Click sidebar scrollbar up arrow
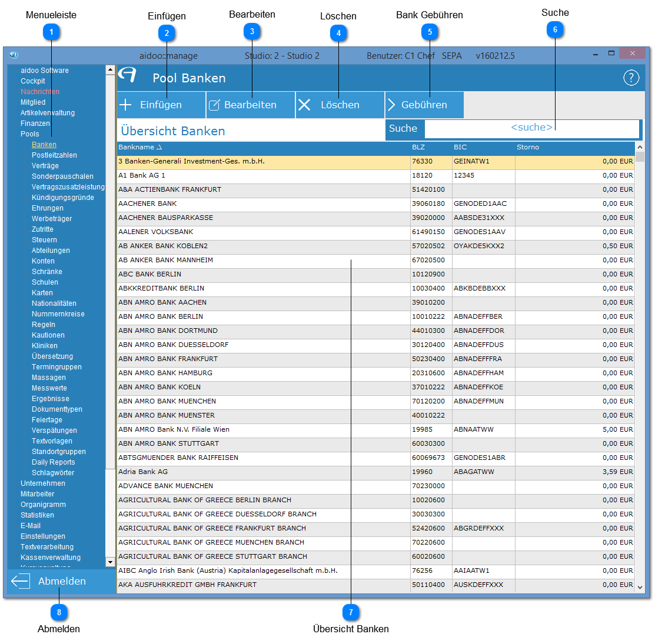Screen dimensions: 655x644 coord(110,70)
